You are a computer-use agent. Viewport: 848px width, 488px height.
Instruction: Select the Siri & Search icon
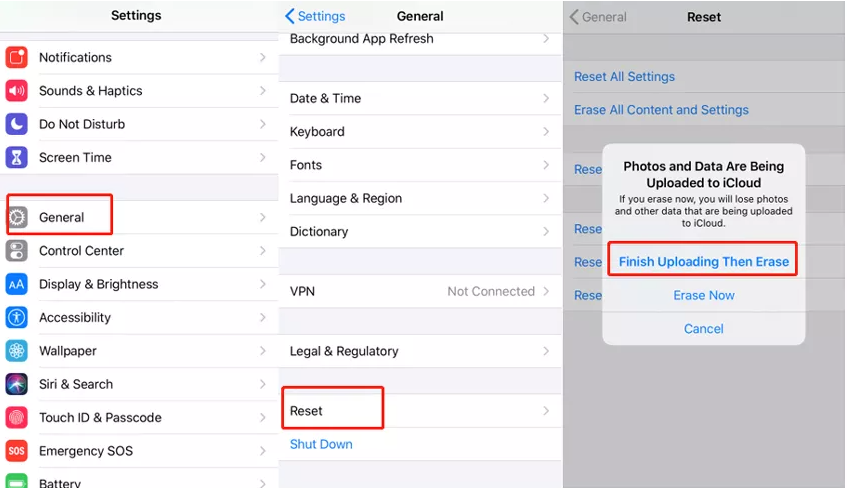pos(16,384)
